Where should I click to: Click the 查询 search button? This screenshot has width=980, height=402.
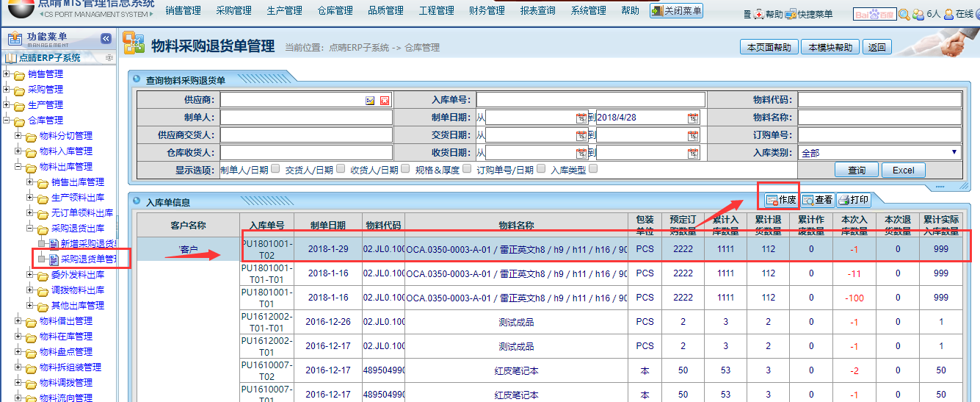[x=857, y=170]
